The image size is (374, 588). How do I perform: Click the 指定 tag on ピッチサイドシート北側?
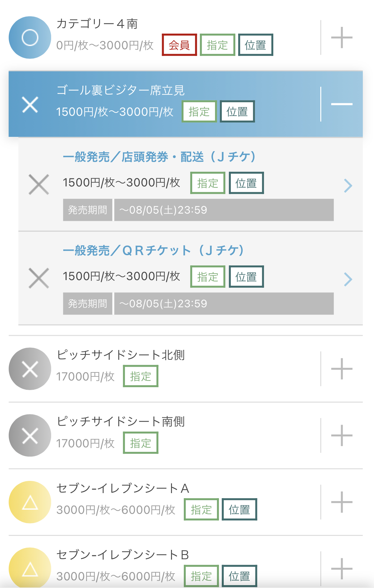141,376
